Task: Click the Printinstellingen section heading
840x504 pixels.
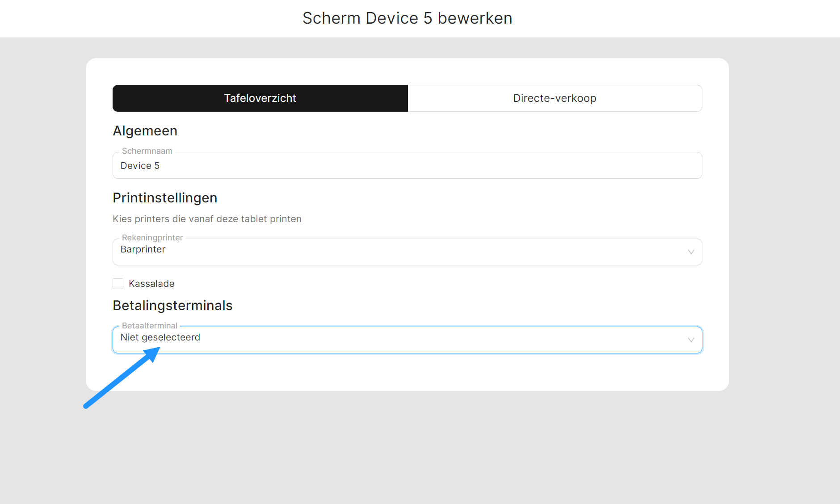Action: [165, 198]
